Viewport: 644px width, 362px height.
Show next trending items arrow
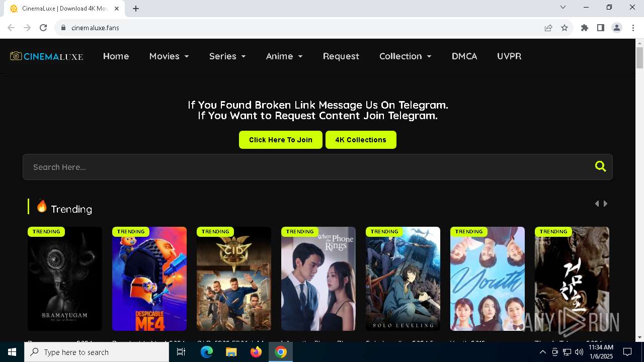point(605,204)
